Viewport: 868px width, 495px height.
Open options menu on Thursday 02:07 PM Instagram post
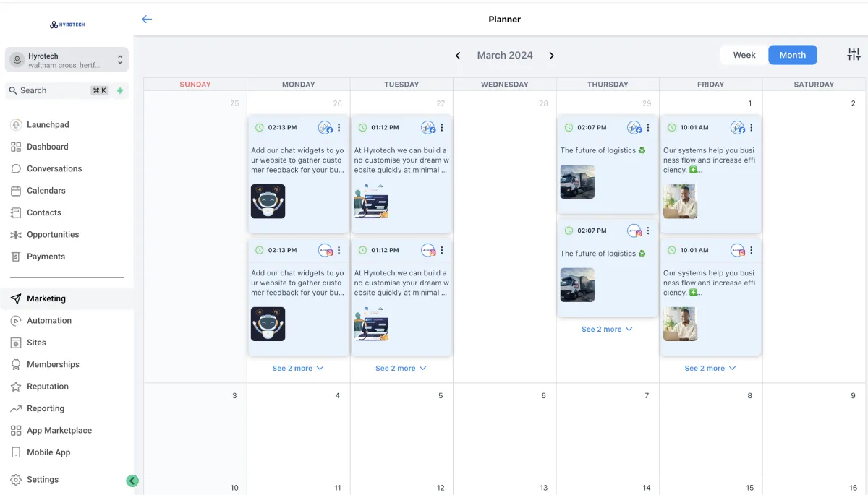[x=648, y=231]
